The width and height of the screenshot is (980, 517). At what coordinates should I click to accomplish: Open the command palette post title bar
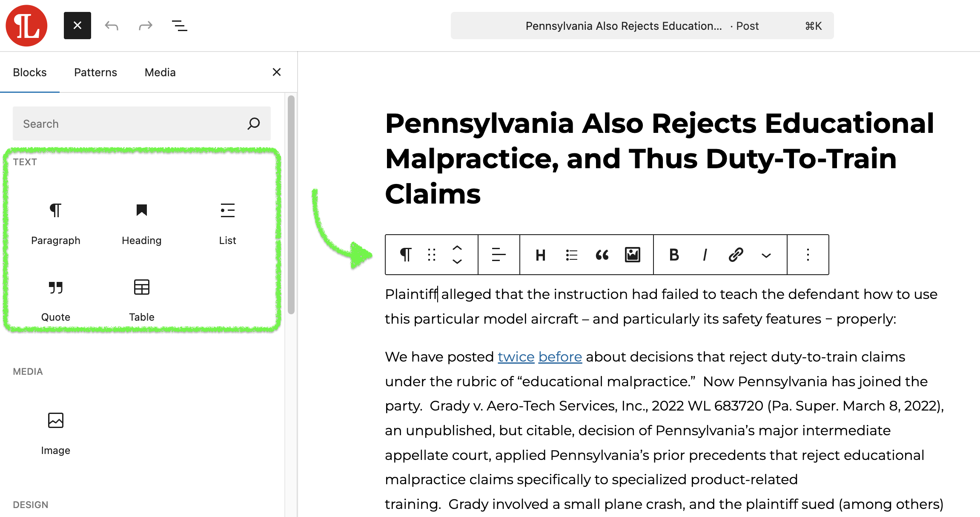[x=642, y=26]
